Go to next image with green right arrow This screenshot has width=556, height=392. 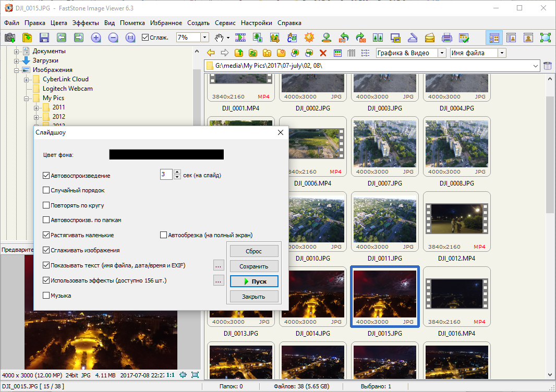(78, 37)
